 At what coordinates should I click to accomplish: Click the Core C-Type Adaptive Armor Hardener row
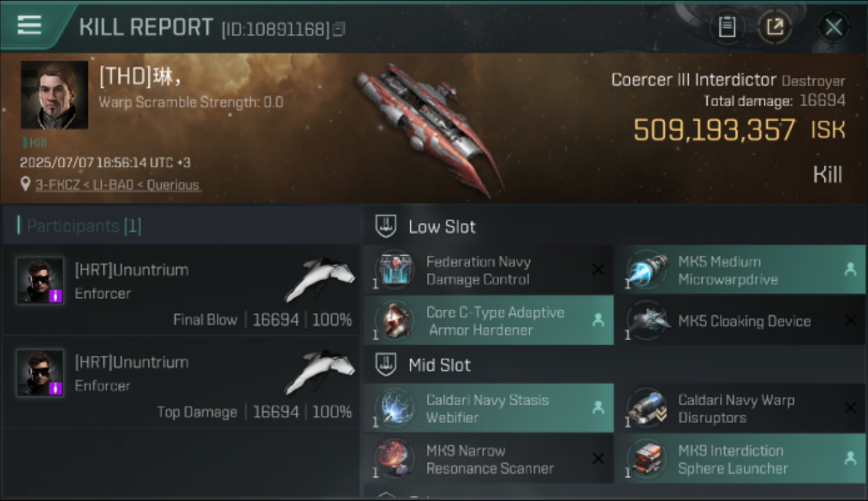(x=488, y=321)
